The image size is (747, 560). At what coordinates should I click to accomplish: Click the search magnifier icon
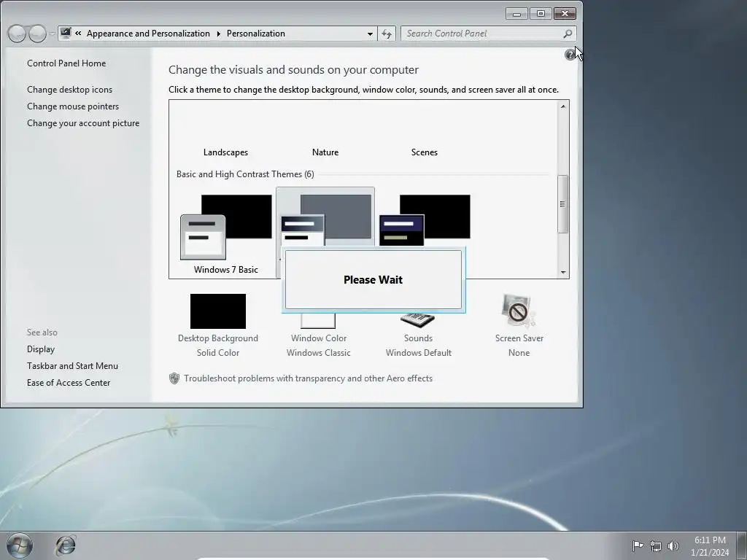coord(568,34)
